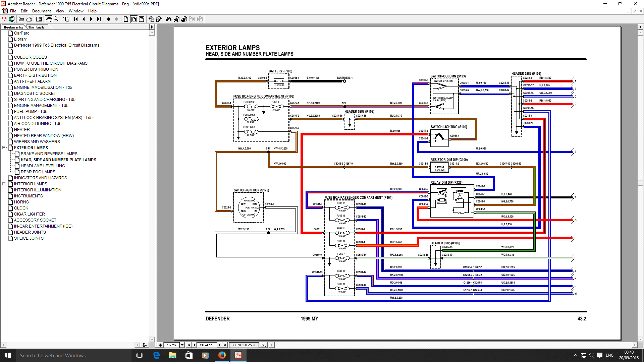Open INDICATORS AND HAZARDS bookmark
The height and width of the screenshot is (362, 644).
(x=41, y=178)
